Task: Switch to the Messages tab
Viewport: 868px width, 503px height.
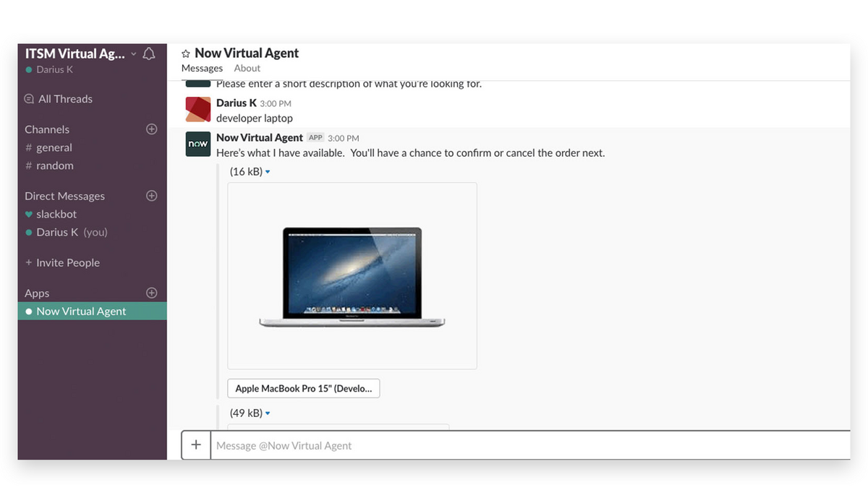Action: [x=202, y=68]
